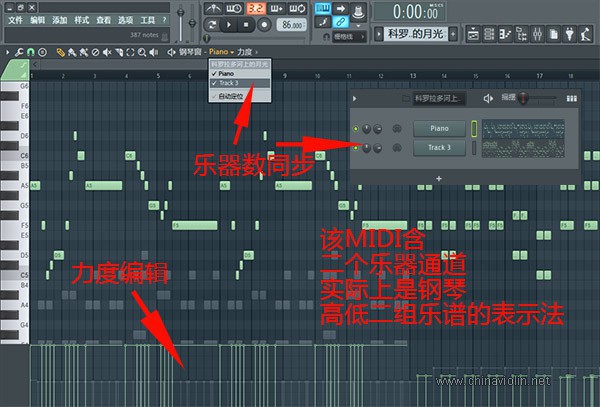The height and width of the screenshot is (407, 600).
Task: Open the 工具 menu
Action: 148,20
